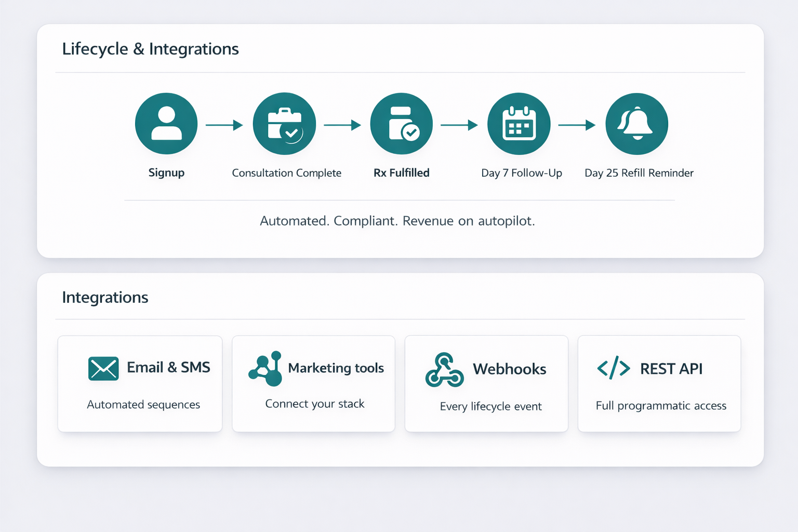Click the Day 25 Refill Reminder bell icon
Image resolution: width=798 pixels, height=532 pixels.
point(636,124)
